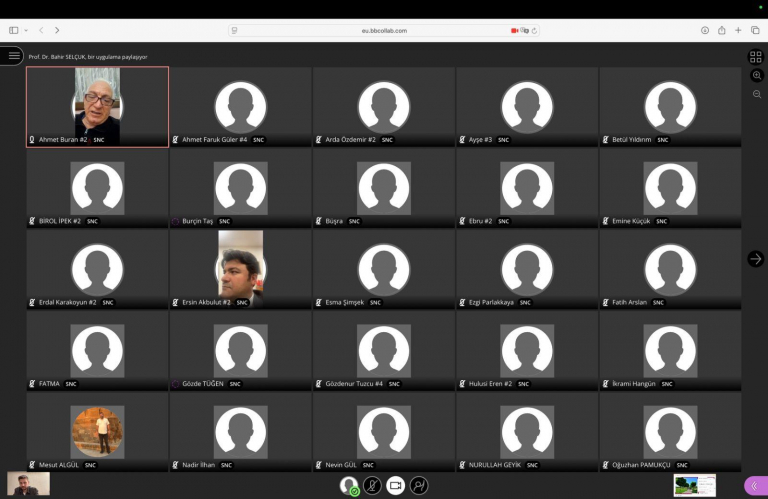
Task: Expand Safari sidebar options dropdown arrow
Action: click(x=26, y=30)
